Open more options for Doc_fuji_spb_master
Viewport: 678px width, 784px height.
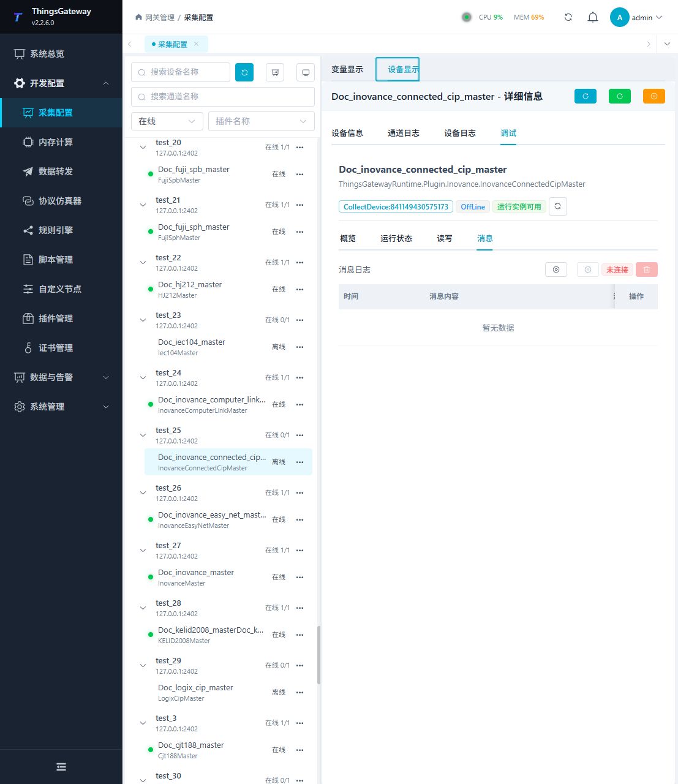pos(299,175)
